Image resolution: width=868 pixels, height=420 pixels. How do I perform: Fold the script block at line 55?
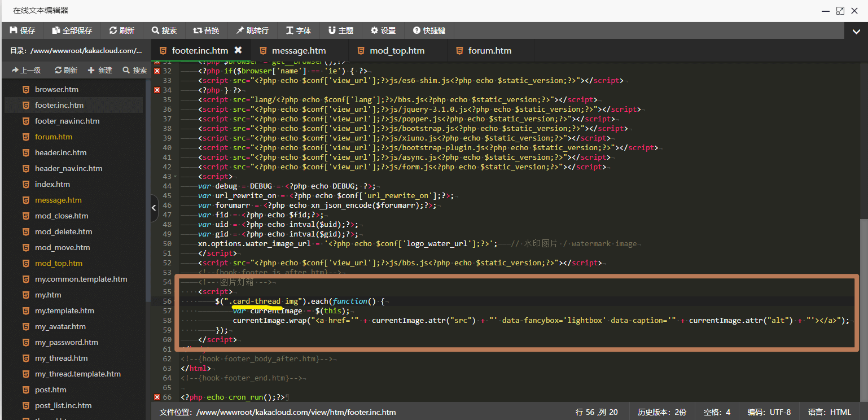click(176, 292)
